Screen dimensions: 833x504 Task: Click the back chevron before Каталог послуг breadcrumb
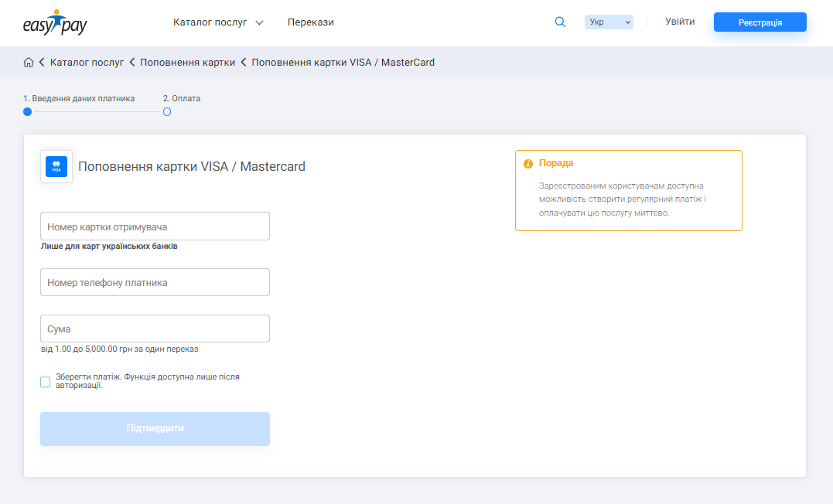point(42,63)
